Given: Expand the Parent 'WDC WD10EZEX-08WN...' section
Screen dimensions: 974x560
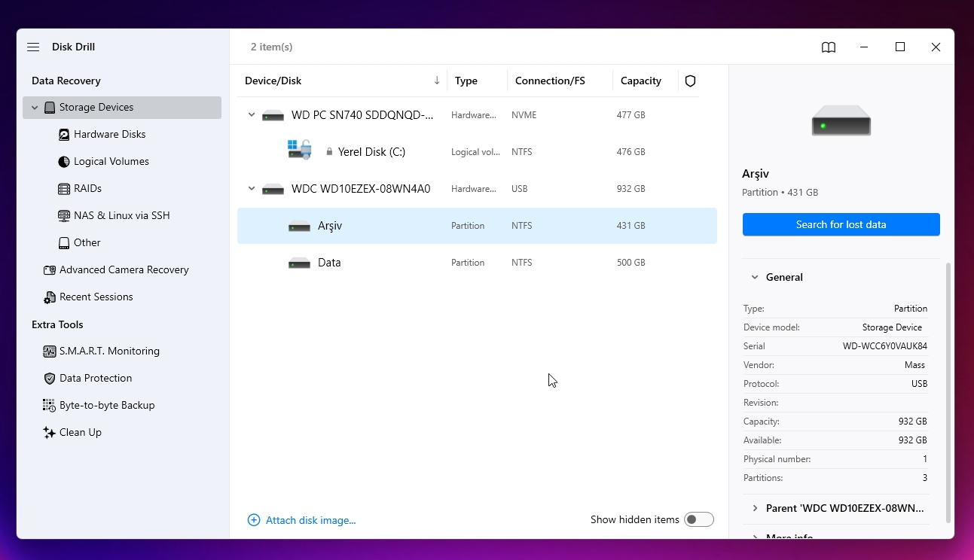Looking at the screenshot, I should tap(755, 509).
